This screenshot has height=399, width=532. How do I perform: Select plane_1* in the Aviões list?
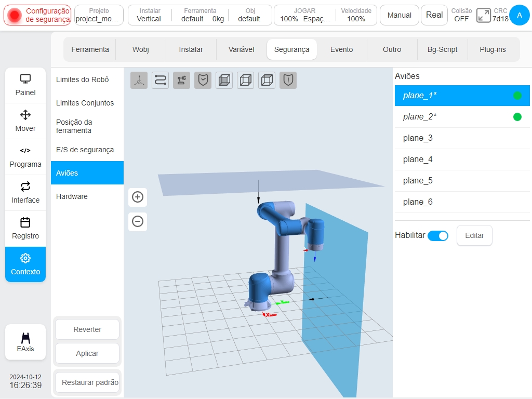pyautogui.click(x=462, y=96)
